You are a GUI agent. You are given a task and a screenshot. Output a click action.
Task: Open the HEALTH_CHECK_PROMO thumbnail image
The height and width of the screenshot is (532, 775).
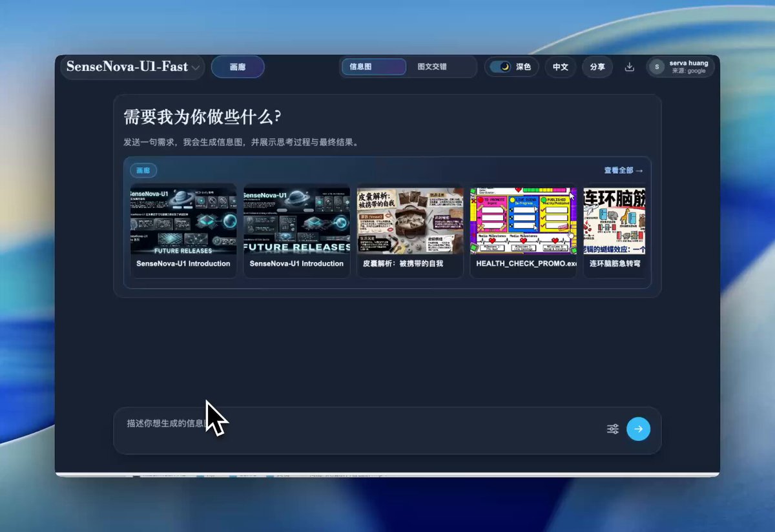tap(523, 221)
